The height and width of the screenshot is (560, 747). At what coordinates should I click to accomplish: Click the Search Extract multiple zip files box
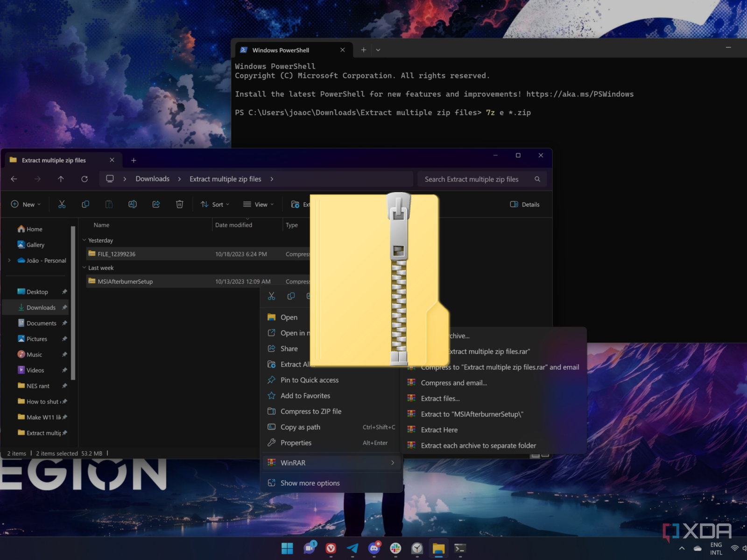pos(476,179)
